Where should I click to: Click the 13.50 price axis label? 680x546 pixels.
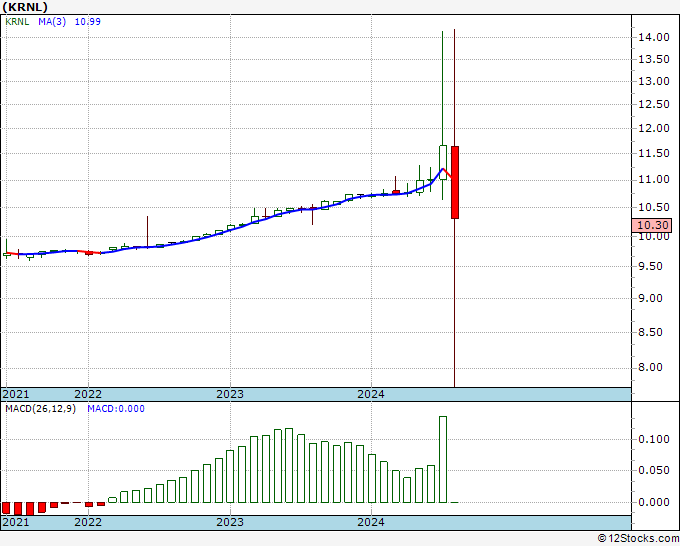pos(654,59)
